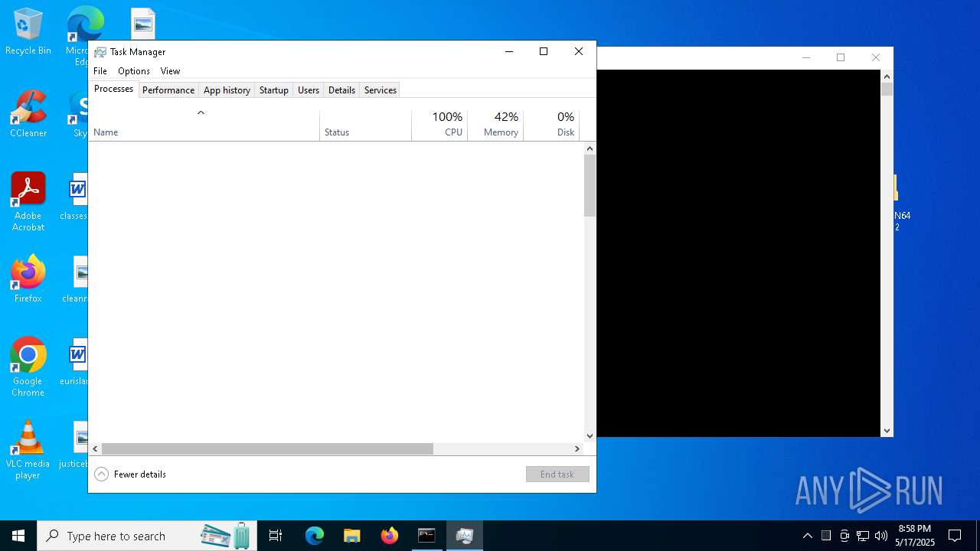
Task: Click the End task button
Action: [557, 474]
